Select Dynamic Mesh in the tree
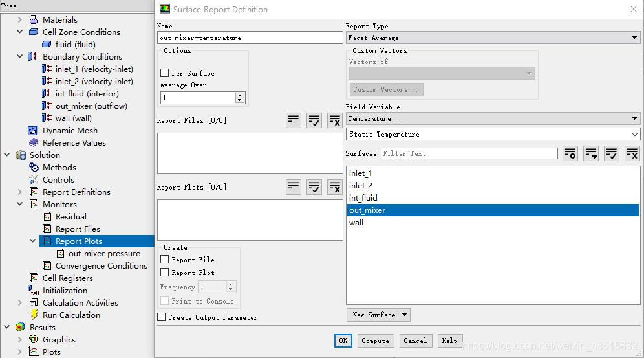This screenshot has width=644, height=358. tap(69, 130)
